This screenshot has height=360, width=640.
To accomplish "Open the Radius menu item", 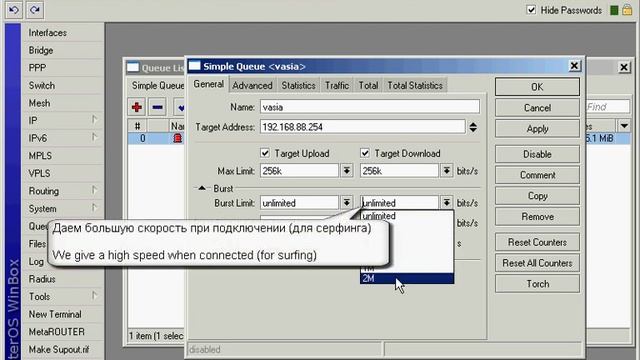I will click(63, 279).
